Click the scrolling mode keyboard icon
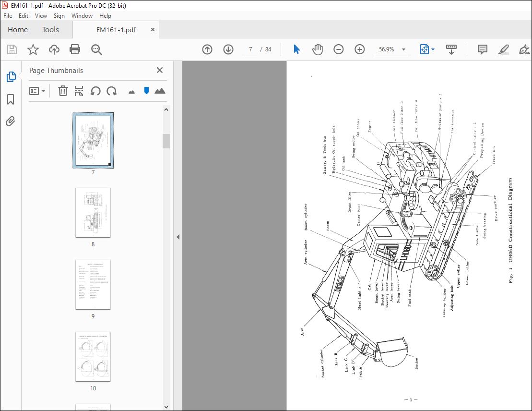Screen dimensions: 532x411 click(451, 49)
